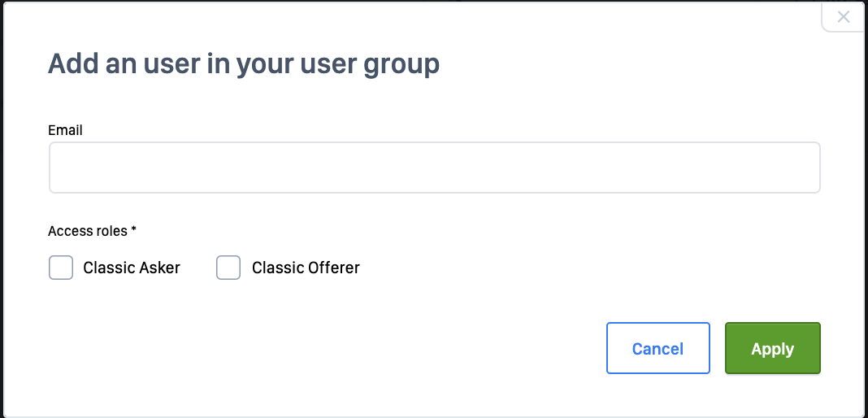The height and width of the screenshot is (418, 868).
Task: Dismiss the form using Cancel
Action: coord(658,348)
